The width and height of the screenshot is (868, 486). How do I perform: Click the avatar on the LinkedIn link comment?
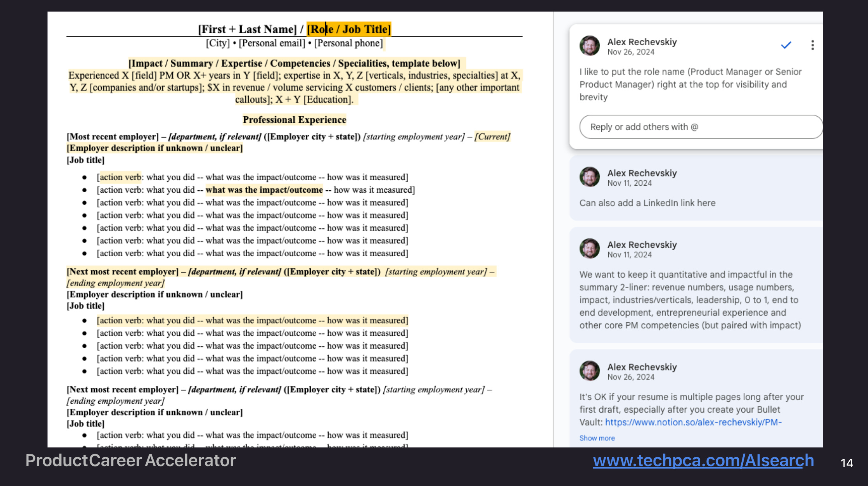pos(590,177)
